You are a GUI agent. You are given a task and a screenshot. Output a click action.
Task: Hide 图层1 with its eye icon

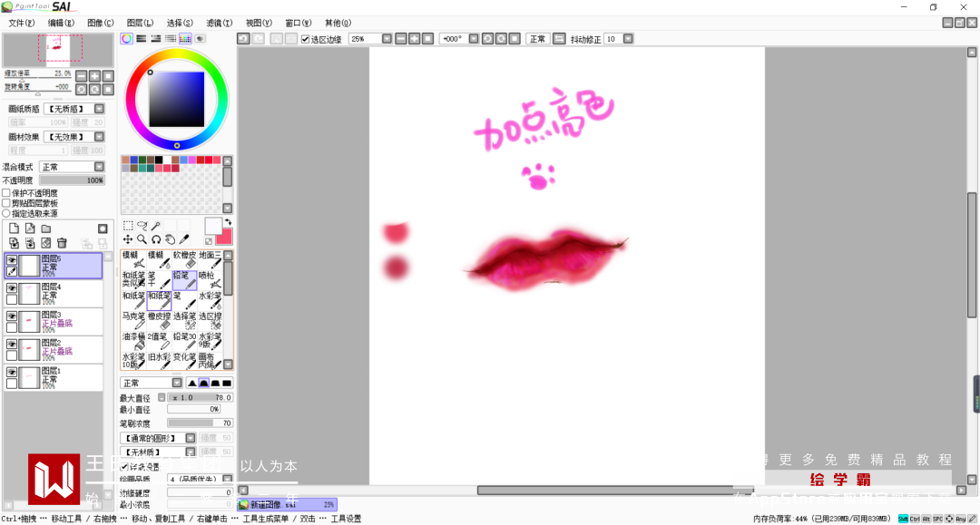[x=12, y=372]
